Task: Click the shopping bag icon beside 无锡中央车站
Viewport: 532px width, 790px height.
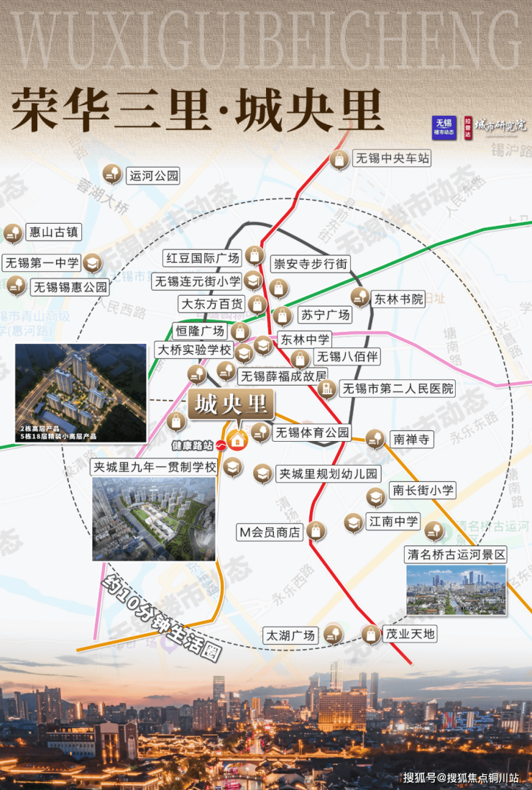Action: click(x=339, y=160)
